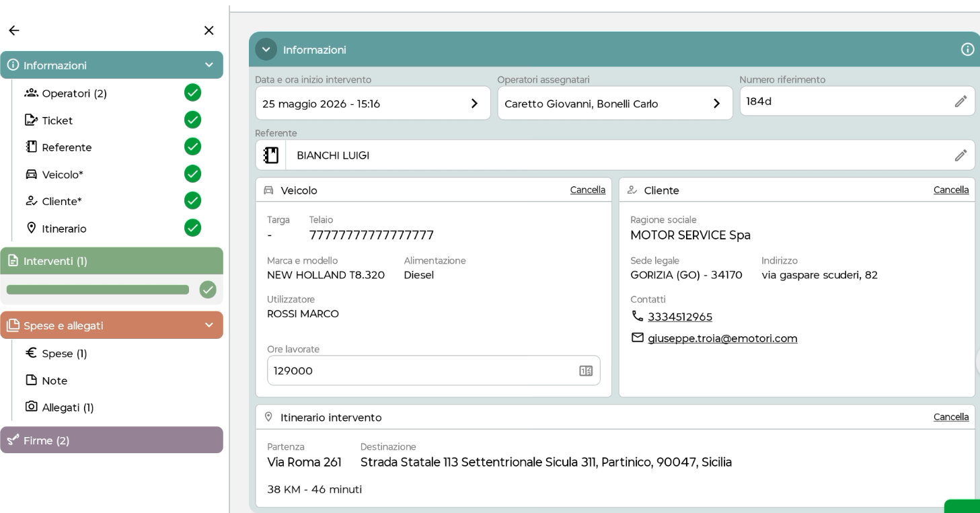The height and width of the screenshot is (513, 980).
Task: Edit Referente with pencil icon
Action: click(x=960, y=155)
